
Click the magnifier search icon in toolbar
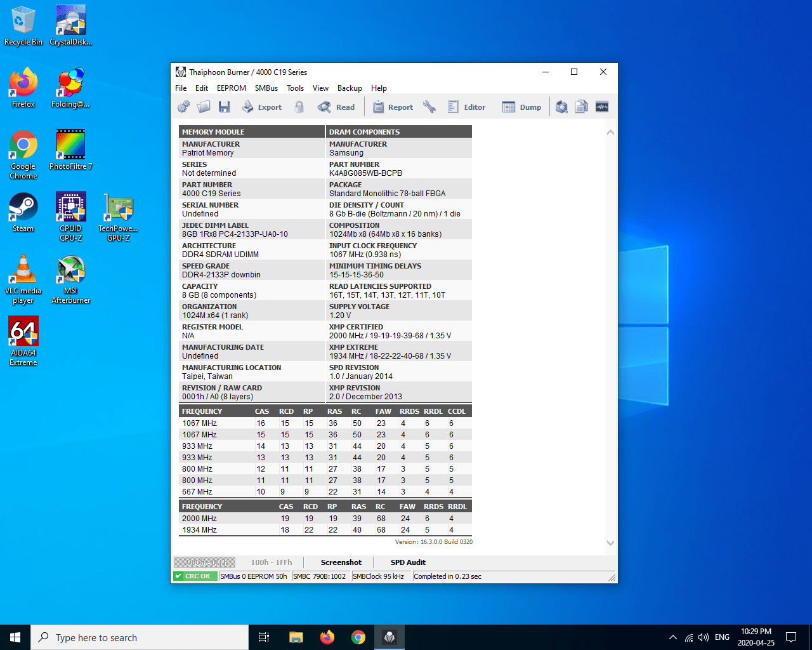coord(561,107)
